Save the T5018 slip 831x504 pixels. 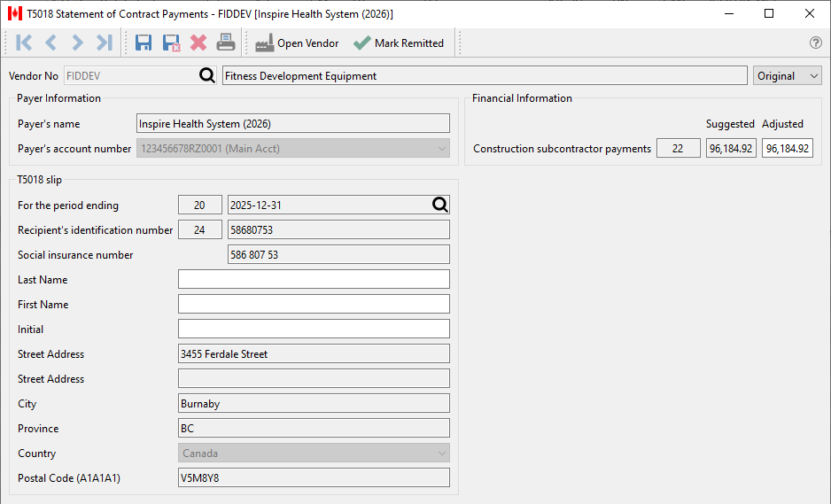point(144,43)
